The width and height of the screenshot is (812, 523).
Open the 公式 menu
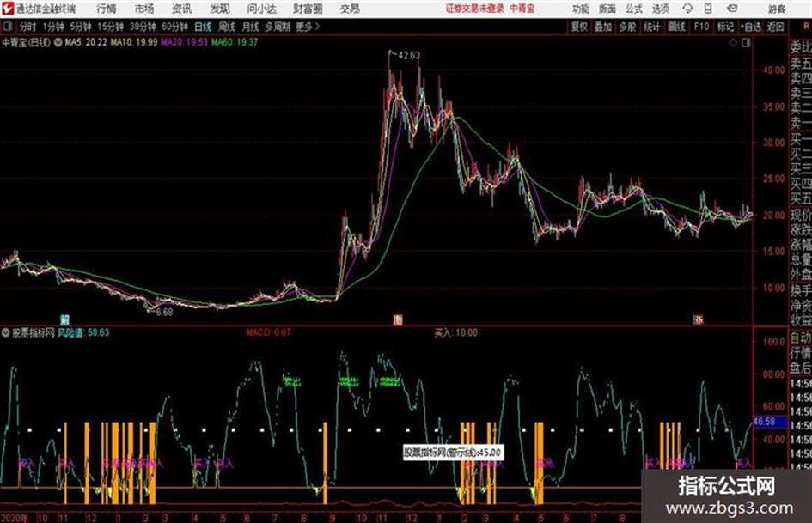[x=634, y=9]
